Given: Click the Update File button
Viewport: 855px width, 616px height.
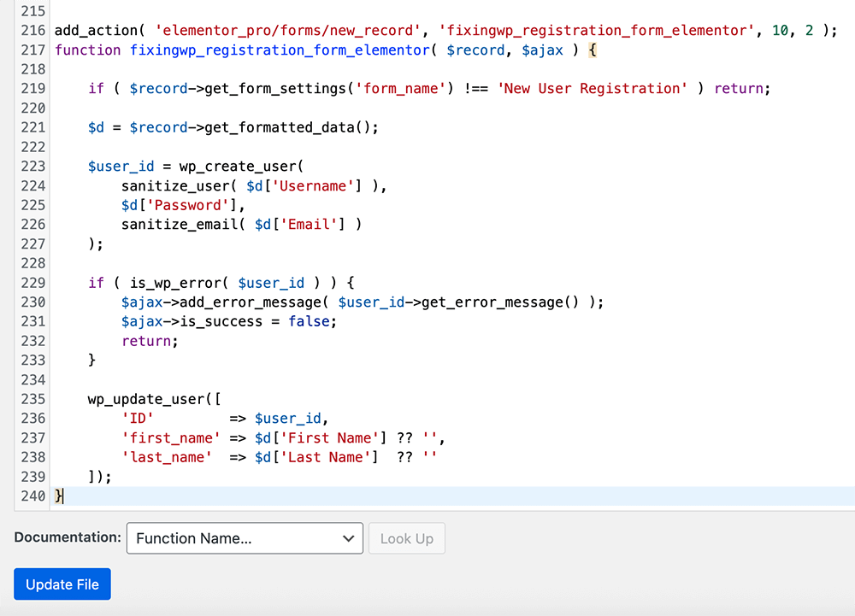Looking at the screenshot, I should tap(62, 584).
